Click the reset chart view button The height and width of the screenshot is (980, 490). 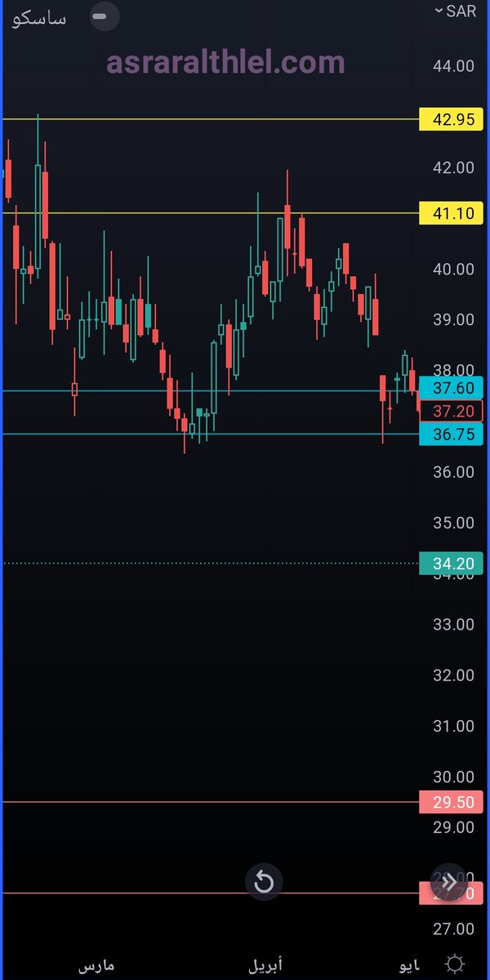click(263, 881)
